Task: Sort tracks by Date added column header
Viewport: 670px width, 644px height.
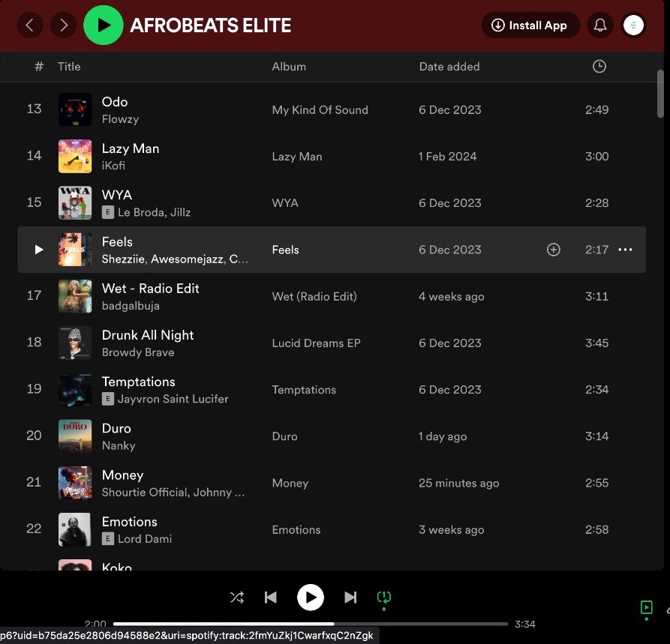Action: click(x=449, y=67)
